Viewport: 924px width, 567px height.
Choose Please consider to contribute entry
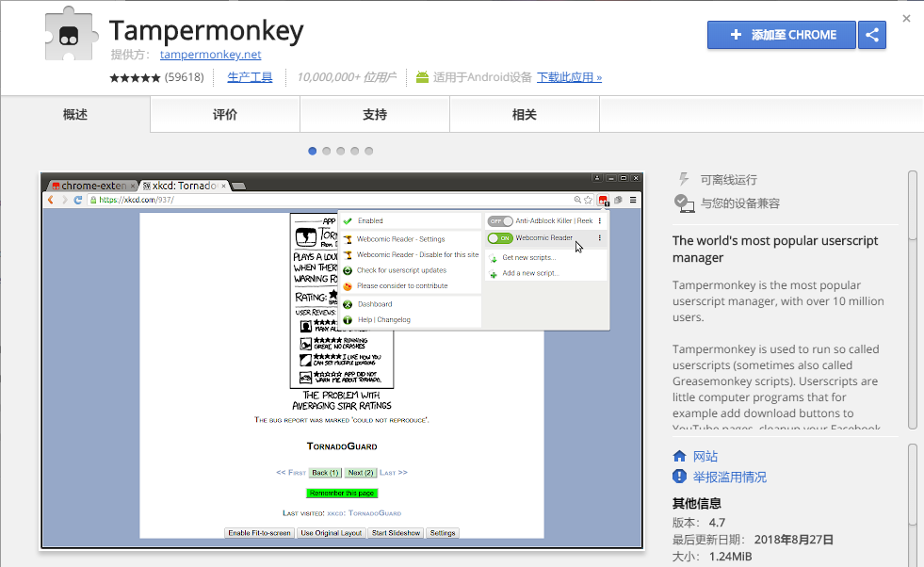(x=411, y=286)
